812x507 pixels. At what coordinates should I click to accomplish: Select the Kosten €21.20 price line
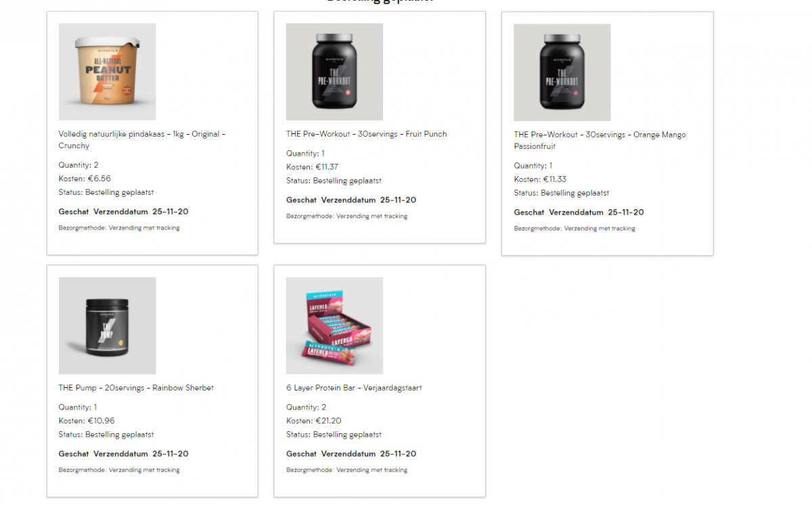click(x=313, y=421)
